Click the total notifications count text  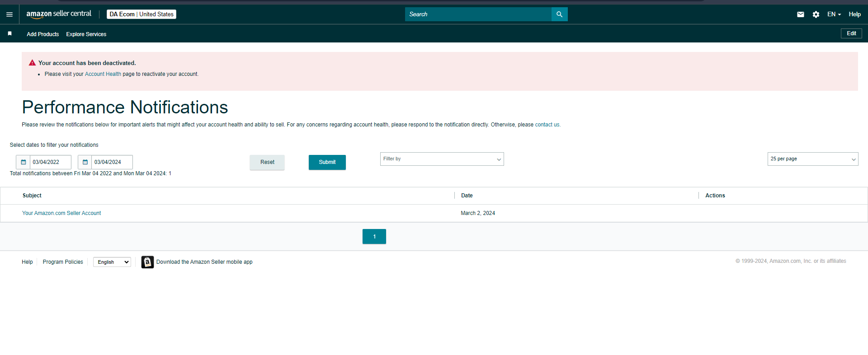(90, 173)
